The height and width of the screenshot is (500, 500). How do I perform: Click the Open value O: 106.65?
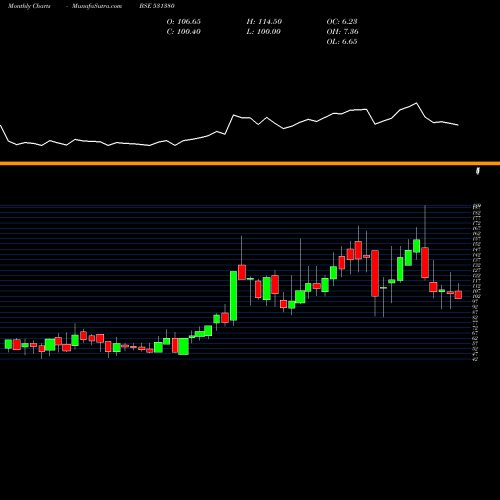point(184,22)
